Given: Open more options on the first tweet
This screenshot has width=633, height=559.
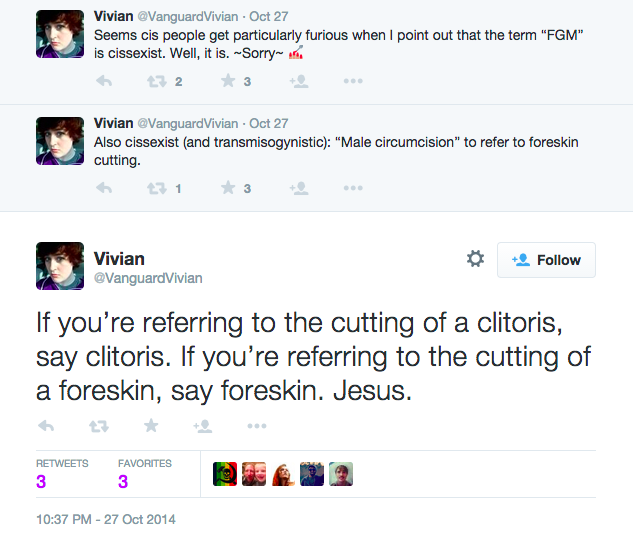Looking at the screenshot, I should pos(352,81).
